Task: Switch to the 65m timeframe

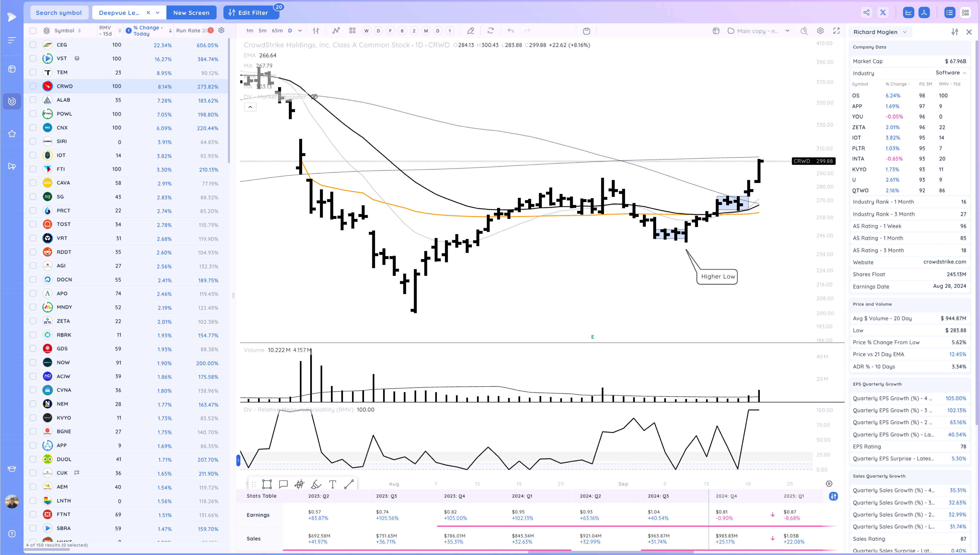Action: point(277,31)
